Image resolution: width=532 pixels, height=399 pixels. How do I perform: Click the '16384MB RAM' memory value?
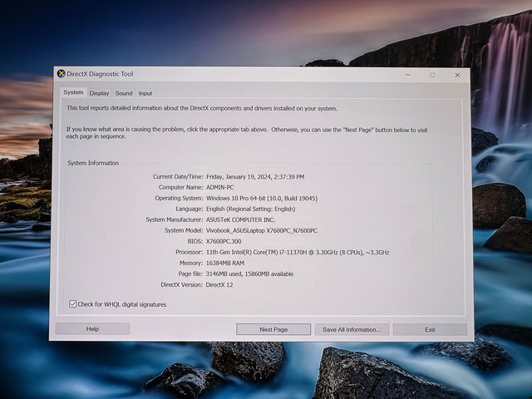point(225,263)
